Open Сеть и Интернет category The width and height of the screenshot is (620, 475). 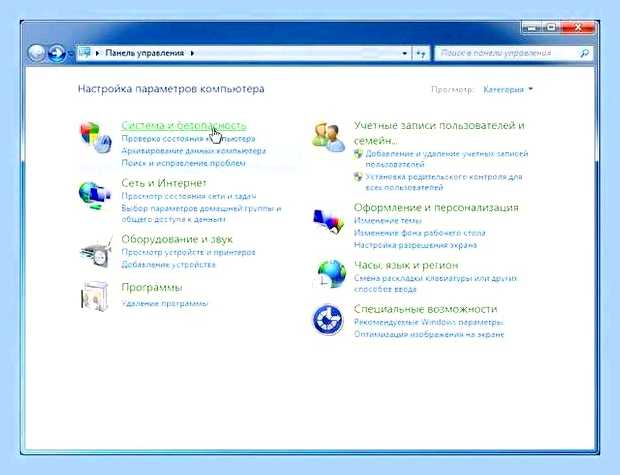tap(164, 183)
